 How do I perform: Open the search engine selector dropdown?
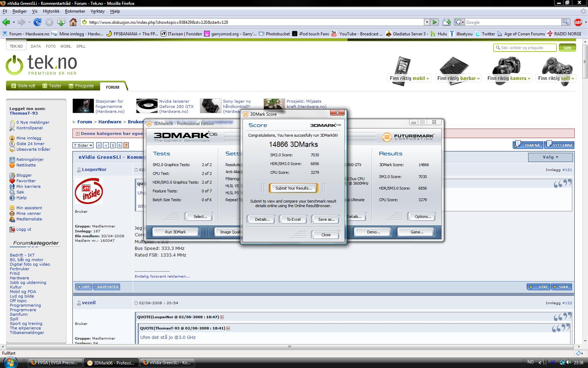tap(459, 22)
